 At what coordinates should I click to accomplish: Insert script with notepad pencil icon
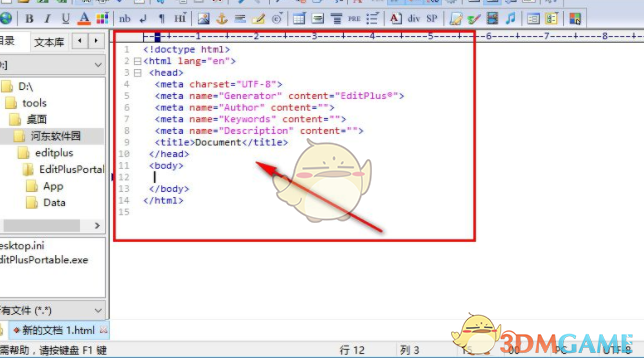point(455,18)
